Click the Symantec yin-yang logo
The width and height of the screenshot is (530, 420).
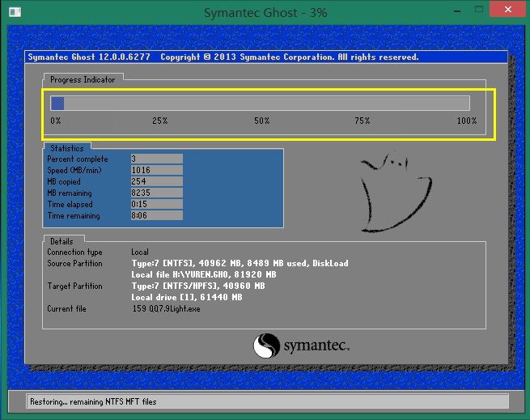267,346
